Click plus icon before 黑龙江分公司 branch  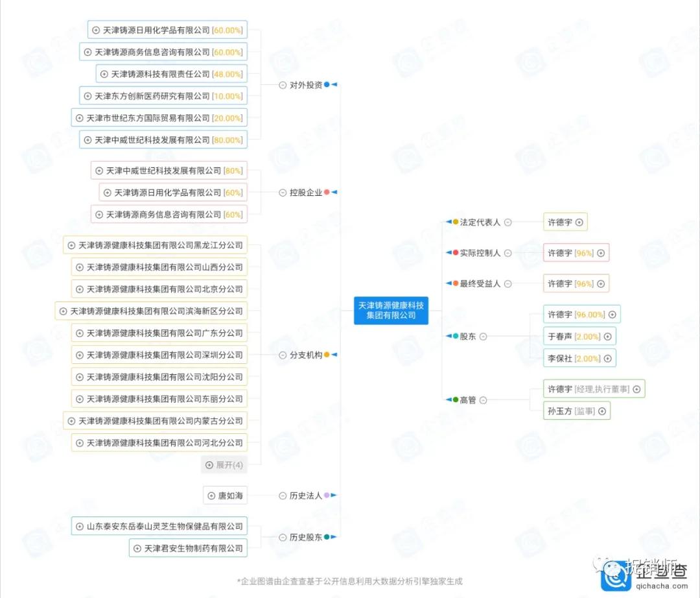coord(72,245)
